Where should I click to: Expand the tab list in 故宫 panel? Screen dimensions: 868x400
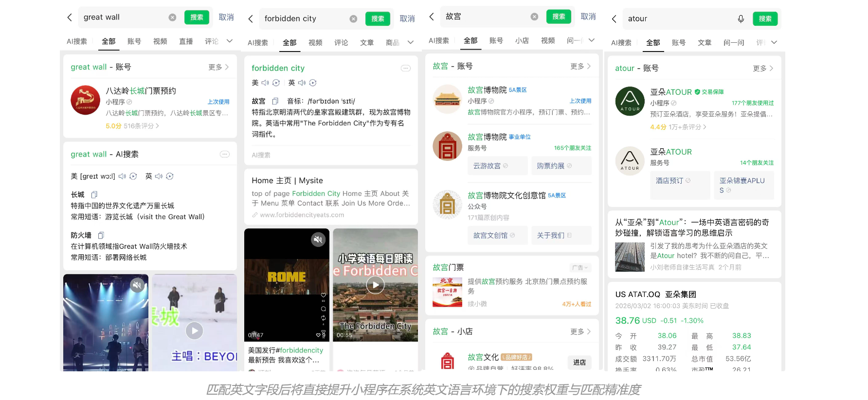pos(592,40)
